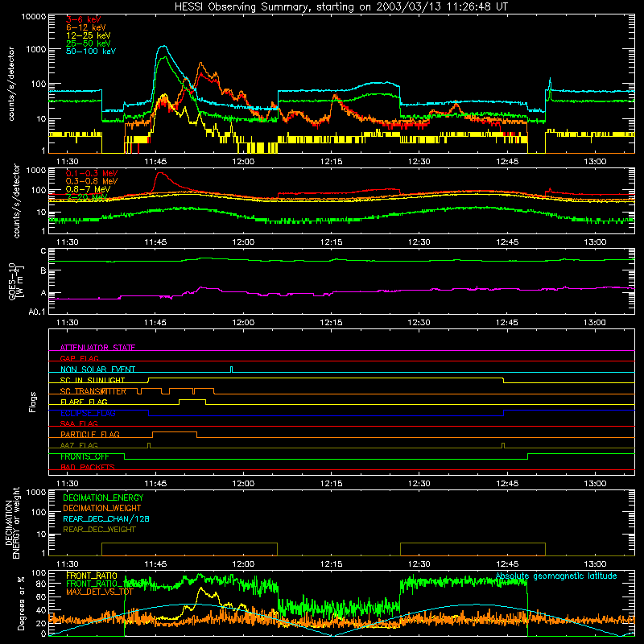Click the GOES-10 [W m-2] axis label
Screen dimensions: 644x644
[16, 281]
